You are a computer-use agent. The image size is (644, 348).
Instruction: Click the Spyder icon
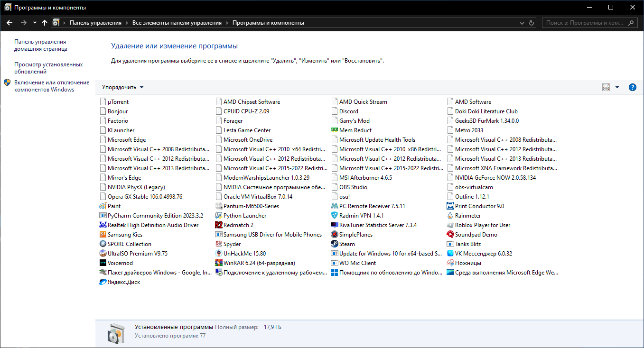coord(219,244)
